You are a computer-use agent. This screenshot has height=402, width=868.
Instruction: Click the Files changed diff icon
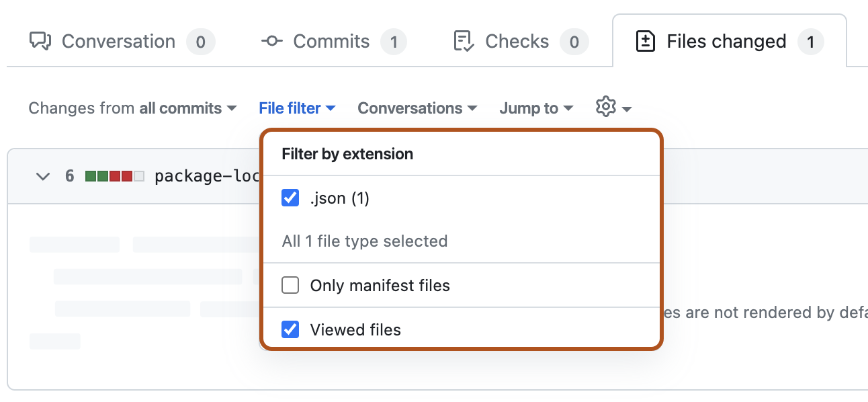tap(646, 41)
